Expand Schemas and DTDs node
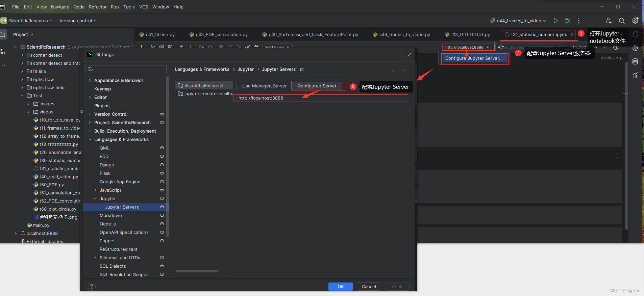Image resolution: width=644 pixels, height=296 pixels. (x=95, y=258)
